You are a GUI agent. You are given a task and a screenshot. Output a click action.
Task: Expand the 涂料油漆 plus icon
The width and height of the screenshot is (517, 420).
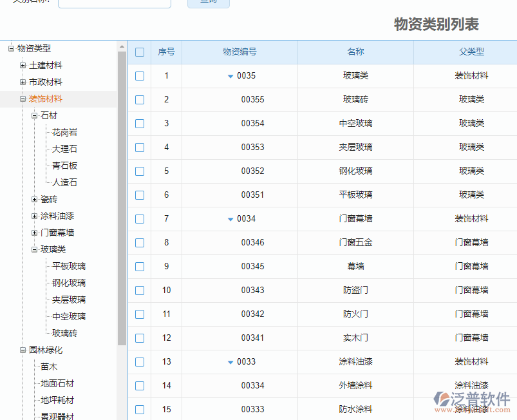pos(35,216)
